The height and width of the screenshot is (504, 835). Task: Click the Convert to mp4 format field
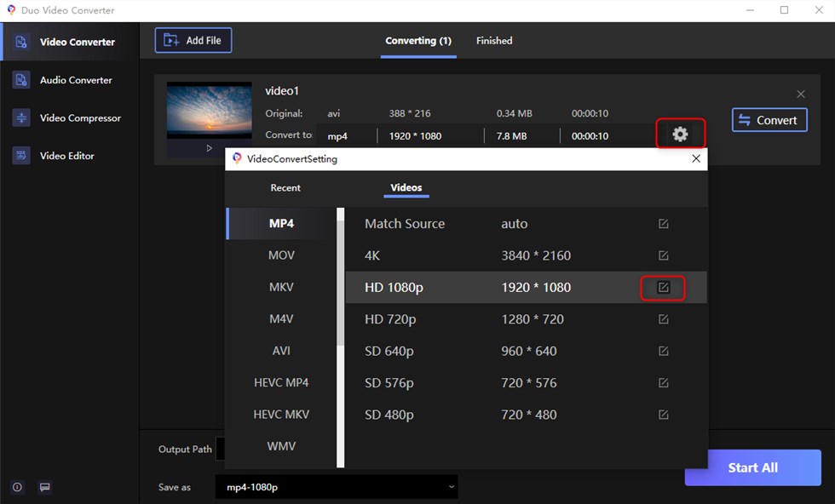(337, 136)
